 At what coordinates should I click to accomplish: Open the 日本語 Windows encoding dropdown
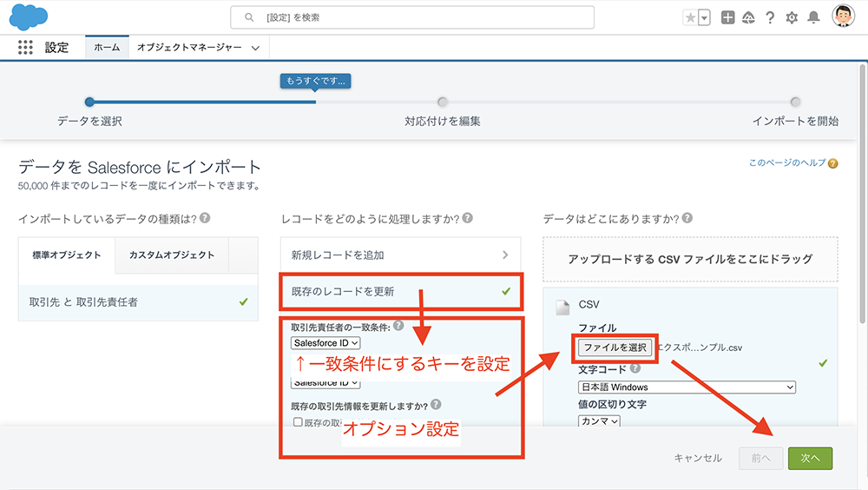tap(687, 387)
